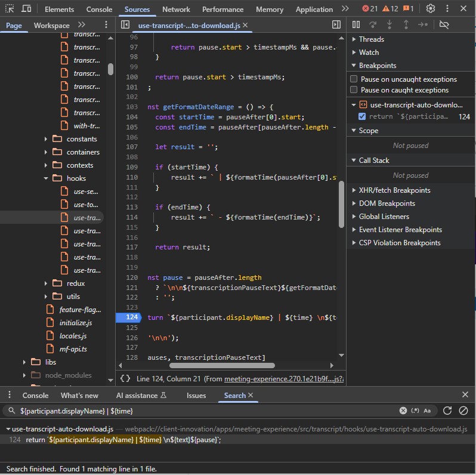The width and height of the screenshot is (476, 475).
Task: Uncheck the line 124 breakpoint checkbox
Action: (x=362, y=116)
